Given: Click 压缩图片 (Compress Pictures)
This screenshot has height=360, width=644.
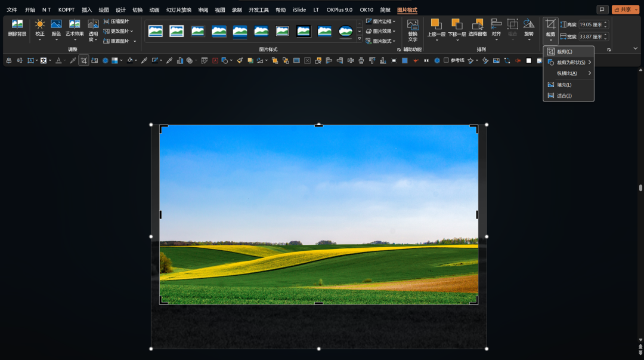Looking at the screenshot, I should [116, 21].
